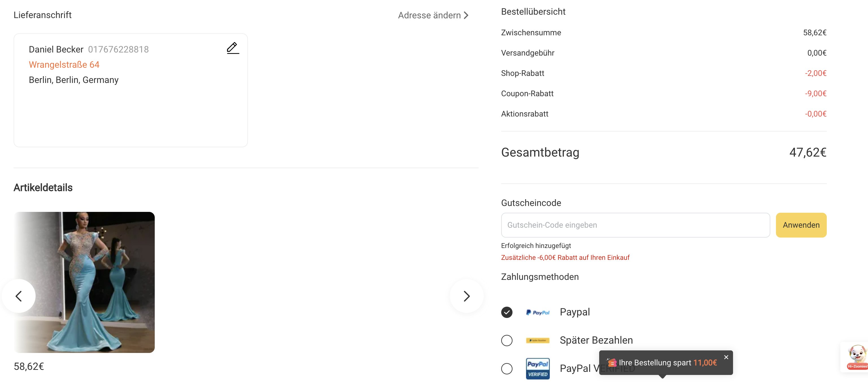Click the PayPal VERIFIED badge icon
Viewport: 868px width, 382px height.
click(538, 368)
